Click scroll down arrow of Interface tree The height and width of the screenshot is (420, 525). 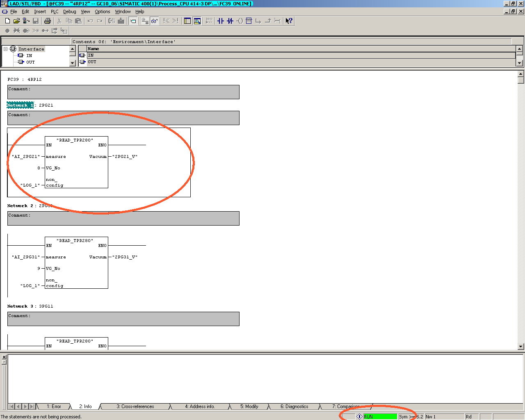(73, 63)
